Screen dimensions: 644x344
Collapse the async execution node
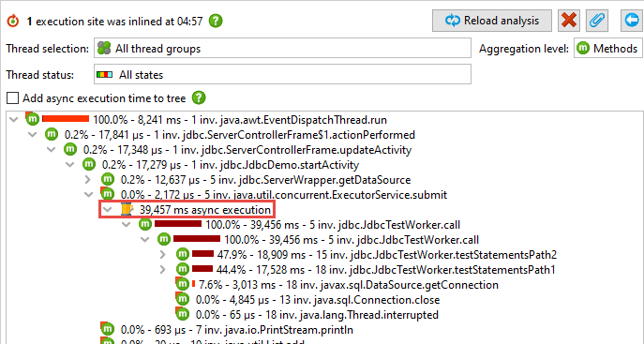tap(108, 210)
